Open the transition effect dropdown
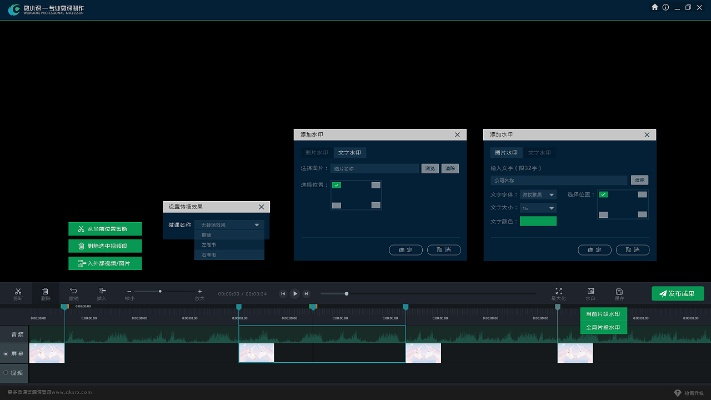The width and height of the screenshot is (711, 400). tap(231, 226)
